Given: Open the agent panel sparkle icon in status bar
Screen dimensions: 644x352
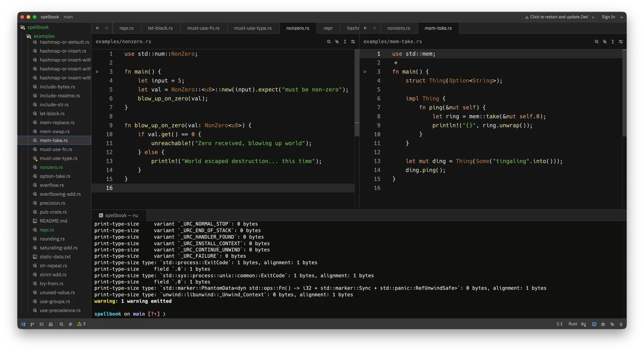Looking at the screenshot, I should pos(612,324).
